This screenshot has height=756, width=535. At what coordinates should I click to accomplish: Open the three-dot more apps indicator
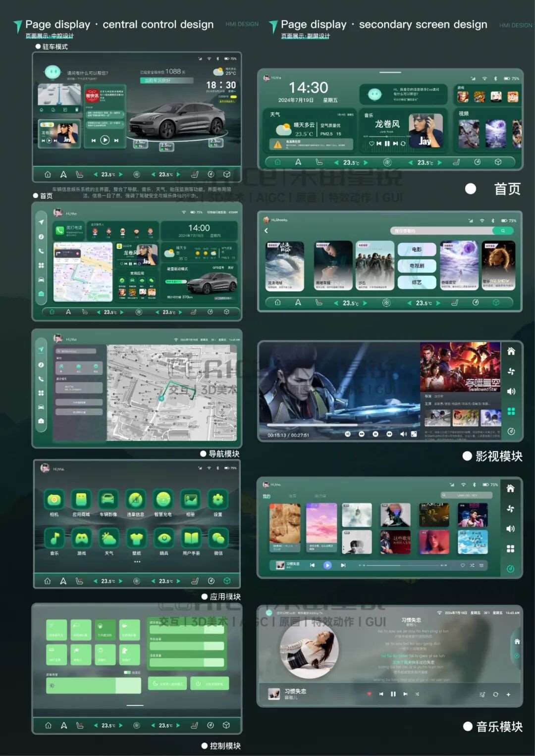pos(137,562)
